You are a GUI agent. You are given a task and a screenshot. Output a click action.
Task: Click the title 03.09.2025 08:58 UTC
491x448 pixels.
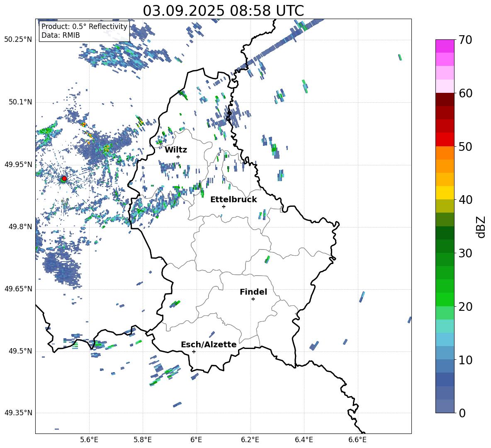click(x=223, y=11)
